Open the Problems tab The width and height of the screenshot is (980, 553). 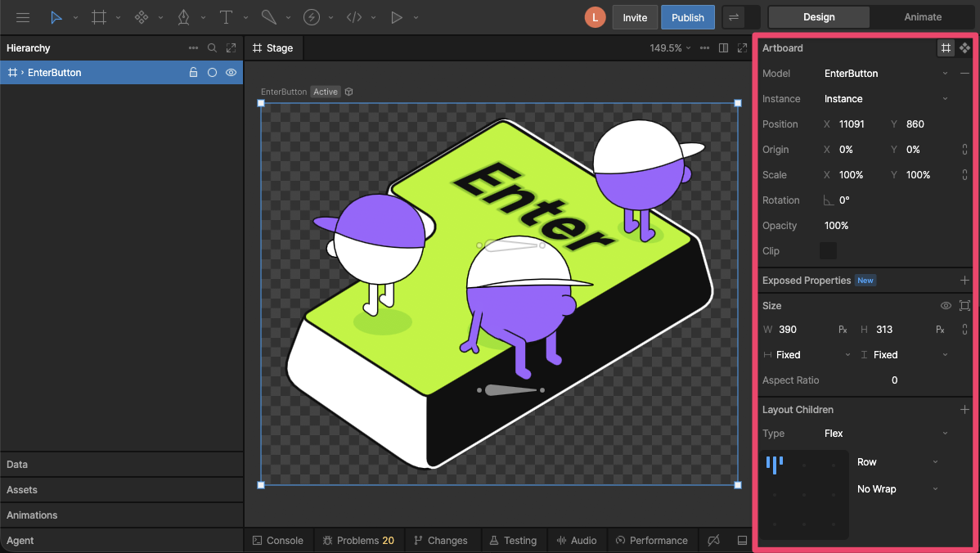click(x=359, y=541)
